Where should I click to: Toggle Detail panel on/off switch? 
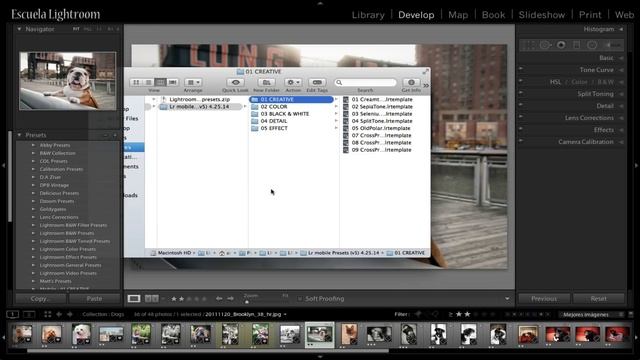(x=521, y=104)
